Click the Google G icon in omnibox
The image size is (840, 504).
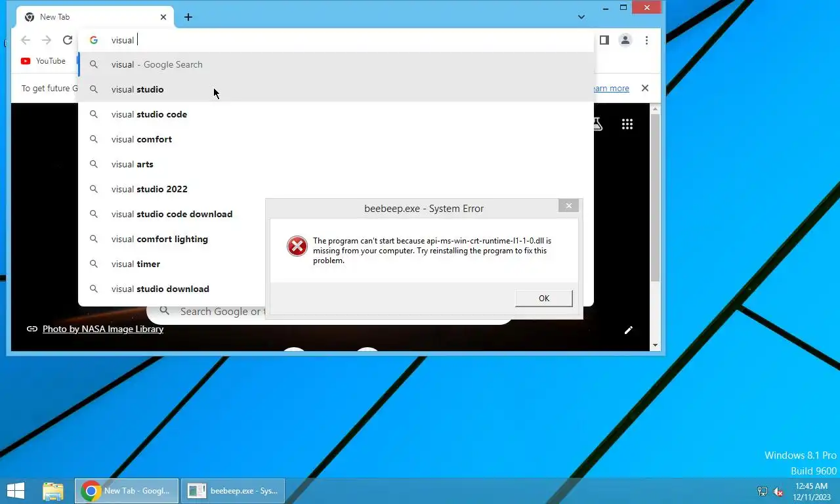tap(94, 40)
